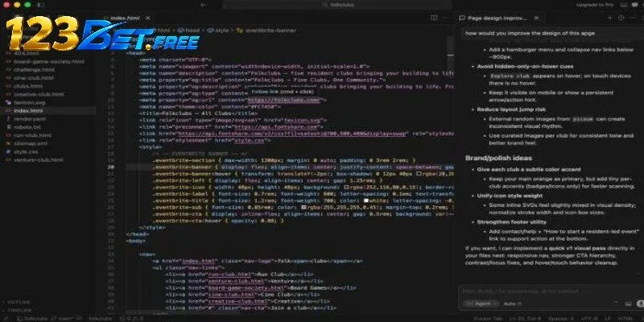Close the Page design chat tab

click(536, 18)
